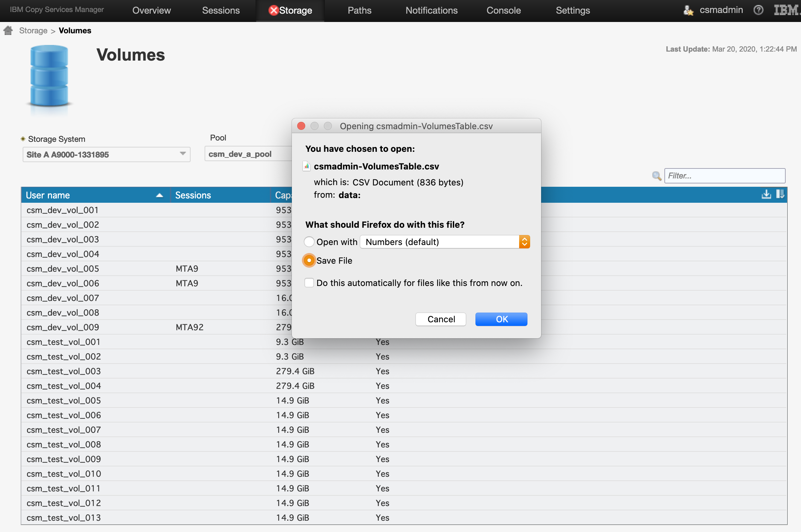Click MTA92 session in csm_dev_vol_009 row
The width and height of the screenshot is (801, 532).
click(x=190, y=327)
